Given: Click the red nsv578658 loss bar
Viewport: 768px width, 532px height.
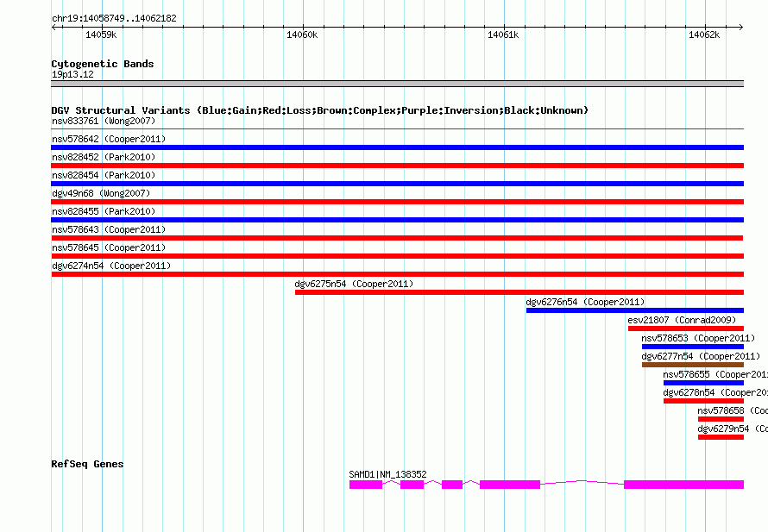Looking at the screenshot, I should pyautogui.click(x=721, y=419).
